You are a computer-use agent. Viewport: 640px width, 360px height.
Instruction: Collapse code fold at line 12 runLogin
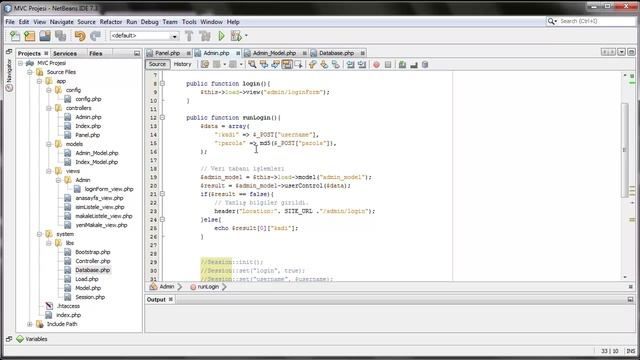pos(162,118)
